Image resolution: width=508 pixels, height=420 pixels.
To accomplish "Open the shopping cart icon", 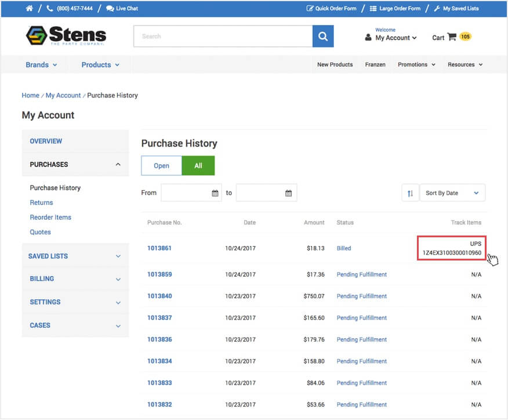I will [x=452, y=37].
